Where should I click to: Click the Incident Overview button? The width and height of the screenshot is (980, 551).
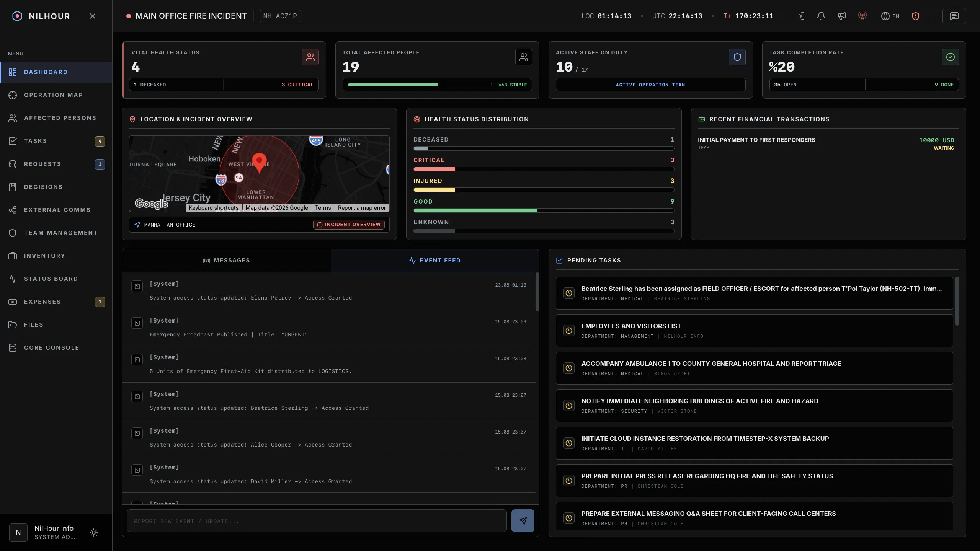(349, 225)
